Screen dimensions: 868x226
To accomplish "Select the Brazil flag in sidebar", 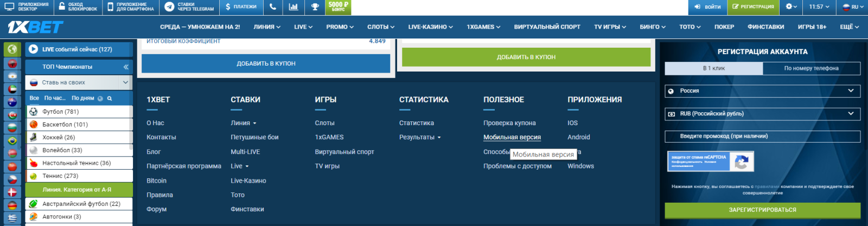I will coord(12,141).
